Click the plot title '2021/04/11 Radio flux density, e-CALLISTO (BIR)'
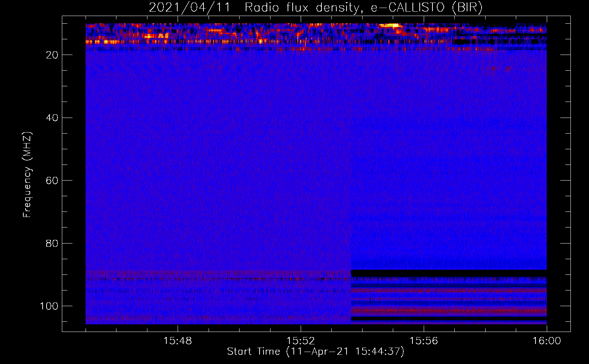Image resolution: width=589 pixels, height=364 pixels. (316, 8)
